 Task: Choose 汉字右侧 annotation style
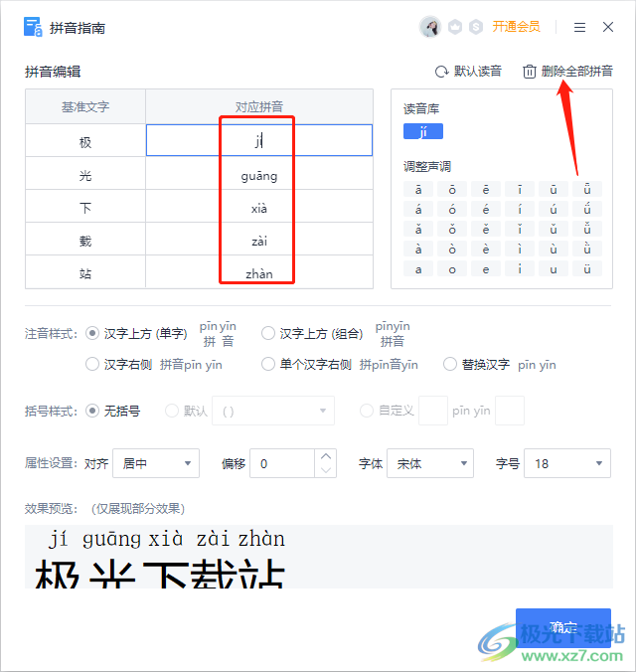pyautogui.click(x=92, y=364)
